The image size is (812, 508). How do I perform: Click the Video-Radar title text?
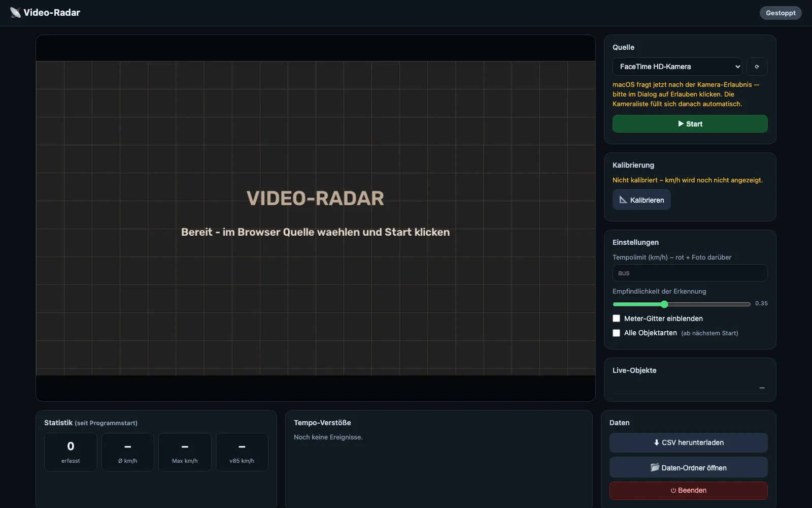[52, 13]
